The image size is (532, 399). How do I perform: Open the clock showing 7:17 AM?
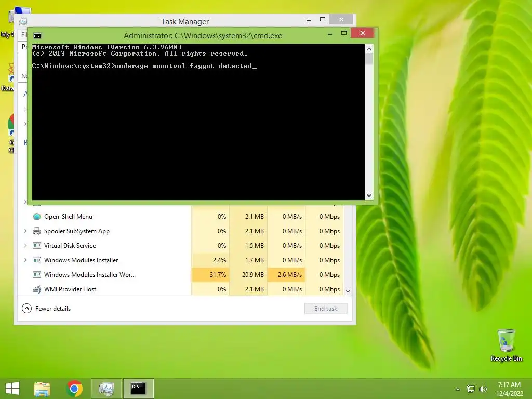[509, 389]
